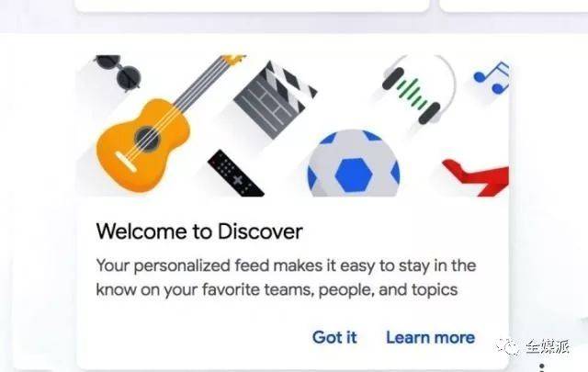Tap the blue soccer ball icon
The image size is (588, 372).
354,163
